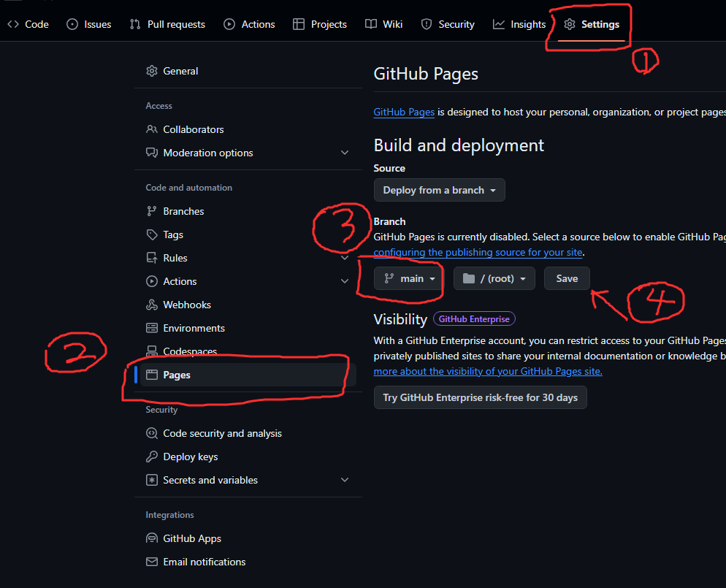Click the General gear icon in sidebar
The height and width of the screenshot is (588, 726).
click(152, 71)
